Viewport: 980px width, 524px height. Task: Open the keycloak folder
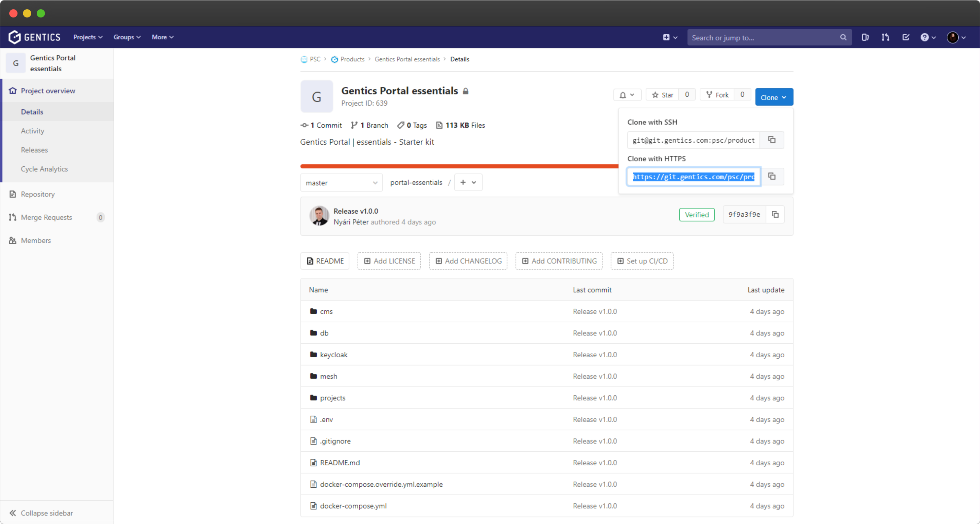click(333, 354)
